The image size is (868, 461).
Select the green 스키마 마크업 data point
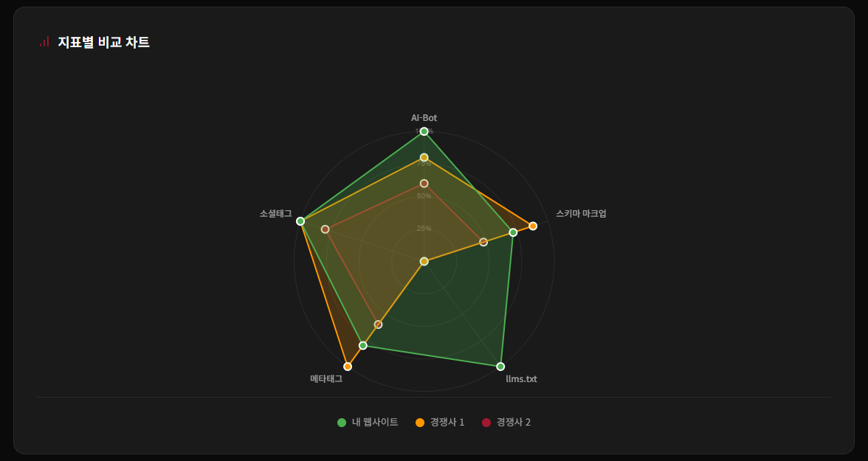pos(513,232)
